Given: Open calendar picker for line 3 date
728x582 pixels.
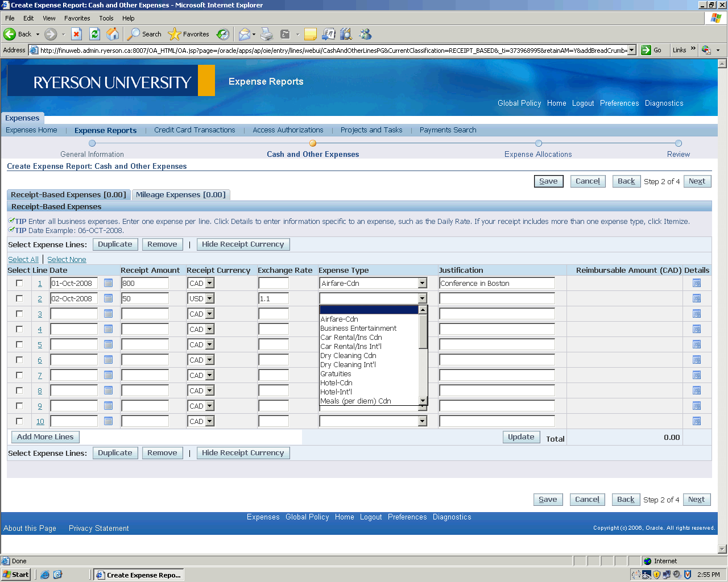Looking at the screenshot, I should click(108, 314).
